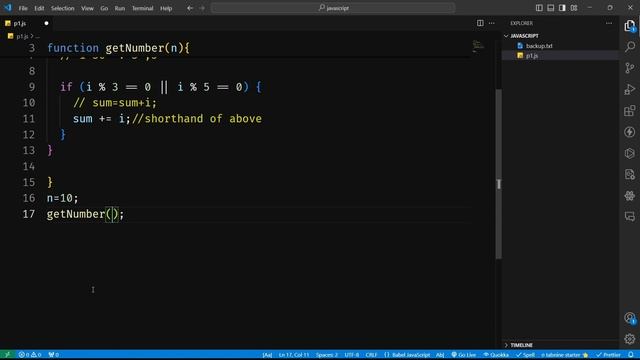Click the VS Code logo icon

(x=8, y=8)
